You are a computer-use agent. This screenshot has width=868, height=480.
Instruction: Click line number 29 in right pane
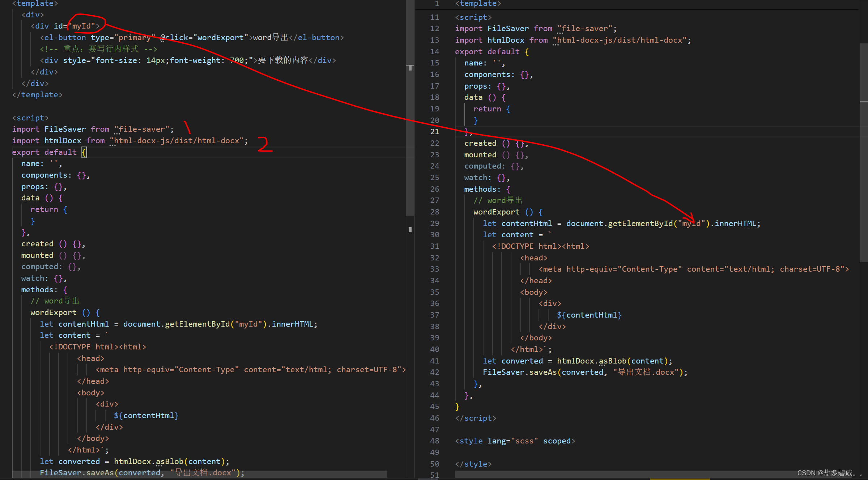click(435, 224)
